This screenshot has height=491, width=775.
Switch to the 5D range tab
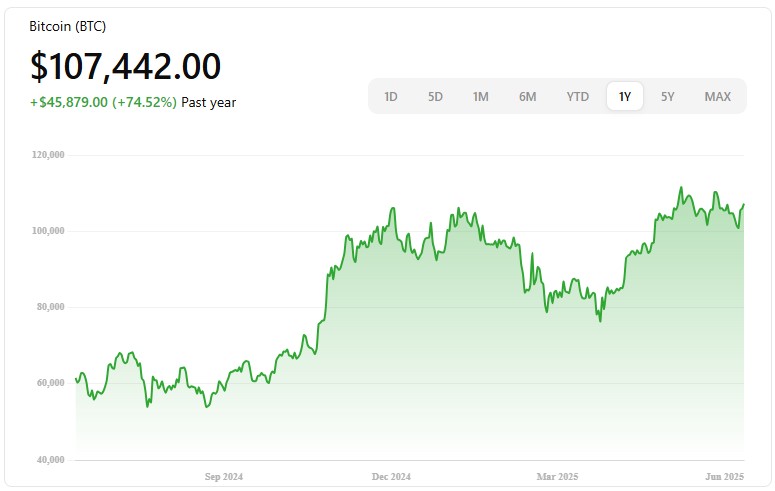click(x=435, y=97)
